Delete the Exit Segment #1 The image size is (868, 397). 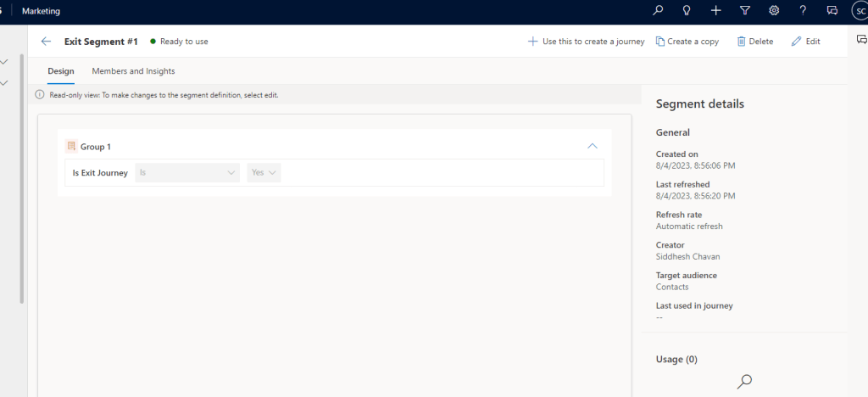coord(754,42)
